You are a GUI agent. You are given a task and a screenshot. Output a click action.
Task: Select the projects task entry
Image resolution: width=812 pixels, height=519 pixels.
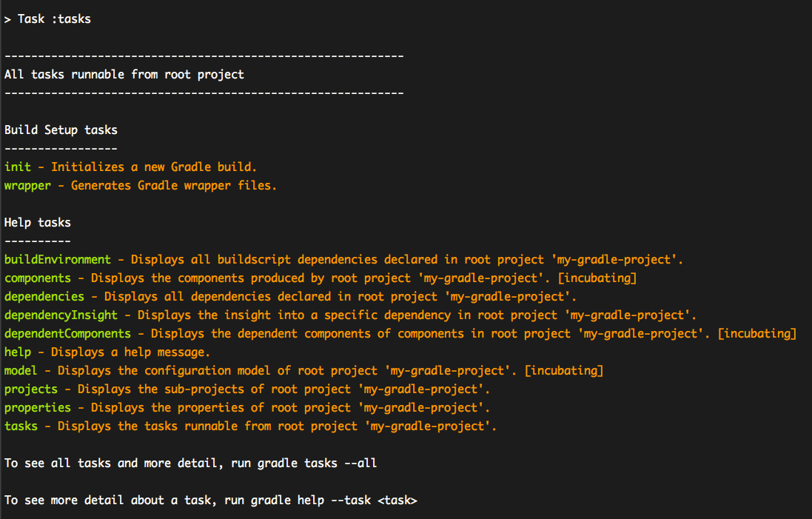click(x=30, y=389)
